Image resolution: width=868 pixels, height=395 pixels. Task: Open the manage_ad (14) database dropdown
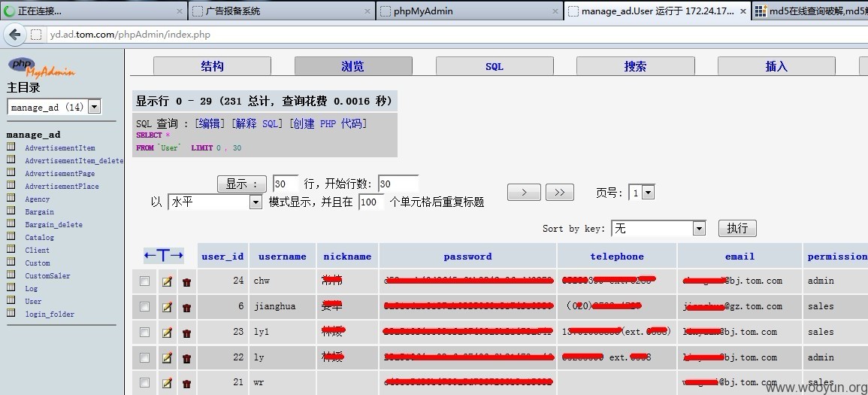coord(54,107)
